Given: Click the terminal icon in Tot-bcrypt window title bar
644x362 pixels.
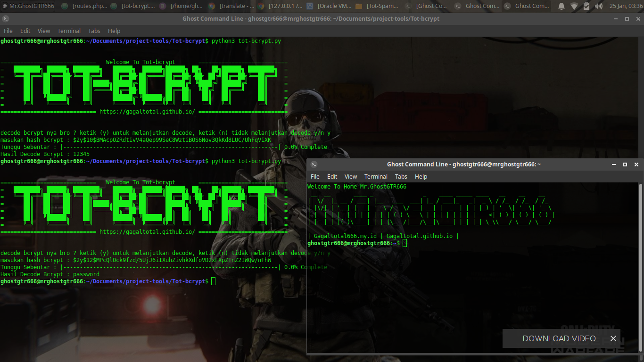Looking at the screenshot, I should pos(6,19).
